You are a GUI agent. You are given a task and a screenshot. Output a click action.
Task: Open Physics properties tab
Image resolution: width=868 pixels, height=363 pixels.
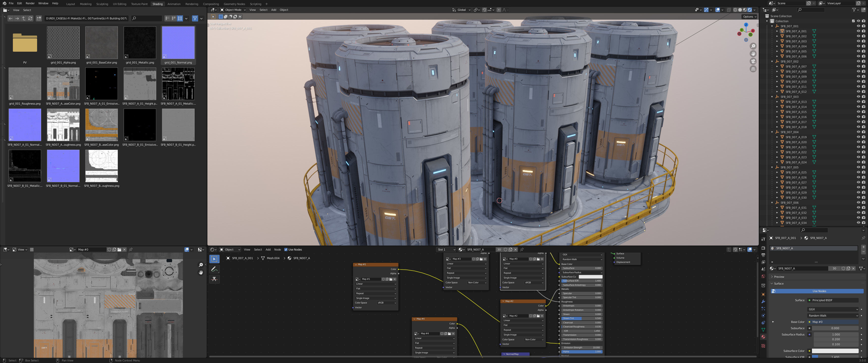pyautogui.click(x=763, y=316)
